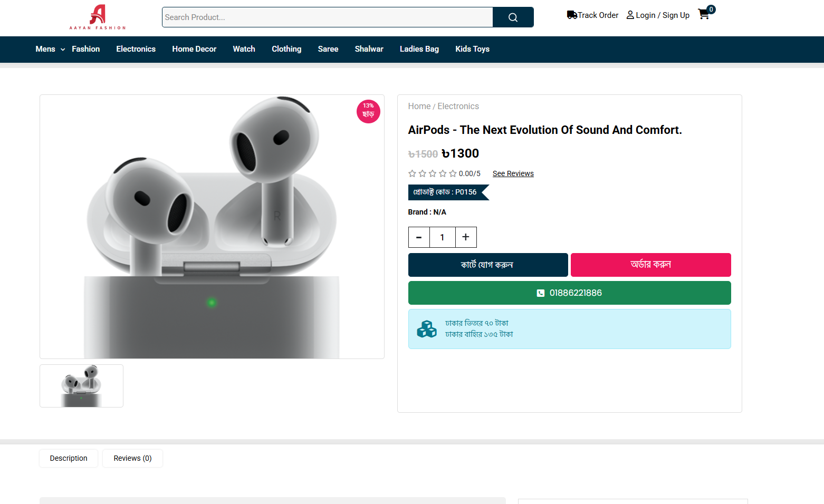Open the Clothing category
This screenshot has width=824, height=504.
pyautogui.click(x=286, y=49)
